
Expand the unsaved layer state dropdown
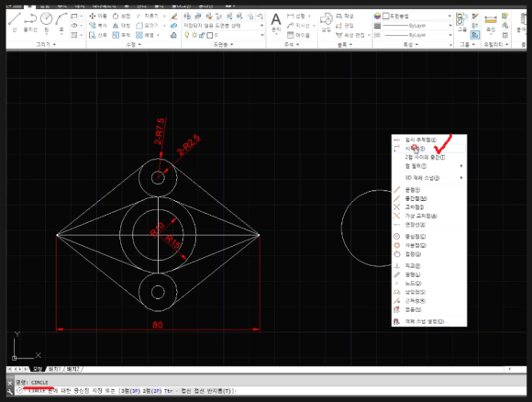pyautogui.click(x=223, y=26)
